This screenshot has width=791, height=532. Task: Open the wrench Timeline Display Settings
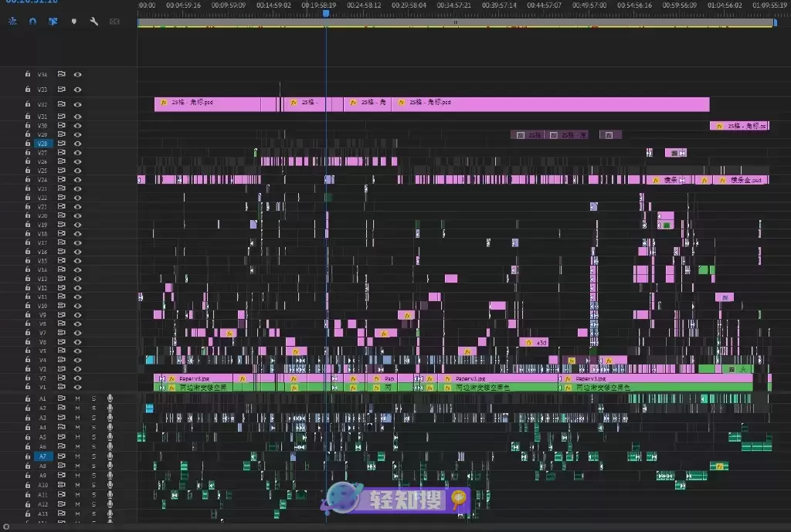coord(94,22)
